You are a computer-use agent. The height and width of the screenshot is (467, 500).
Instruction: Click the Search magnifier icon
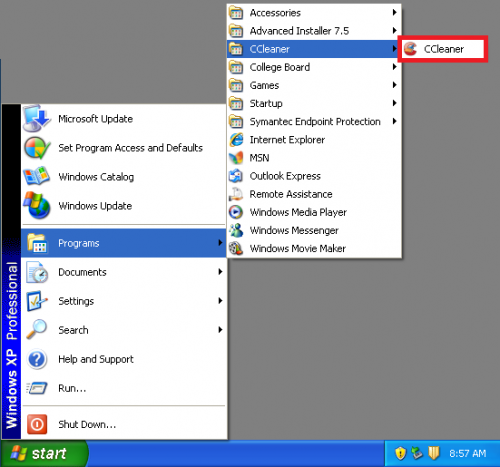coord(36,329)
